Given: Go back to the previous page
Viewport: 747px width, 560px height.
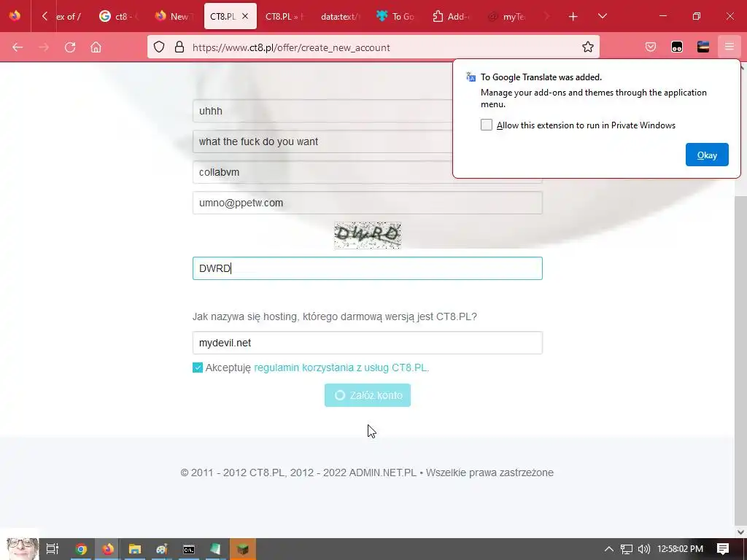Looking at the screenshot, I should point(18,47).
